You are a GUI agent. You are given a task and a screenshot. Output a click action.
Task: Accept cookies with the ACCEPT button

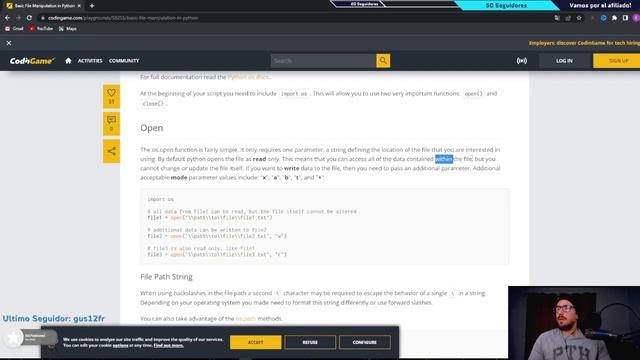tap(256, 342)
